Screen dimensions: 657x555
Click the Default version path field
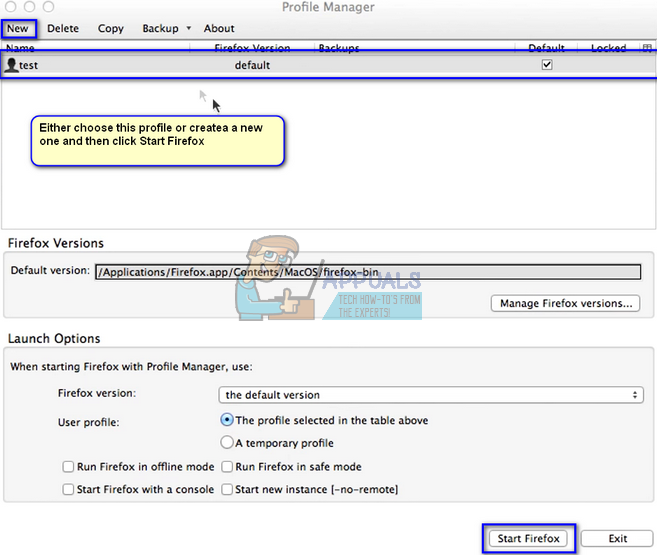click(368, 272)
